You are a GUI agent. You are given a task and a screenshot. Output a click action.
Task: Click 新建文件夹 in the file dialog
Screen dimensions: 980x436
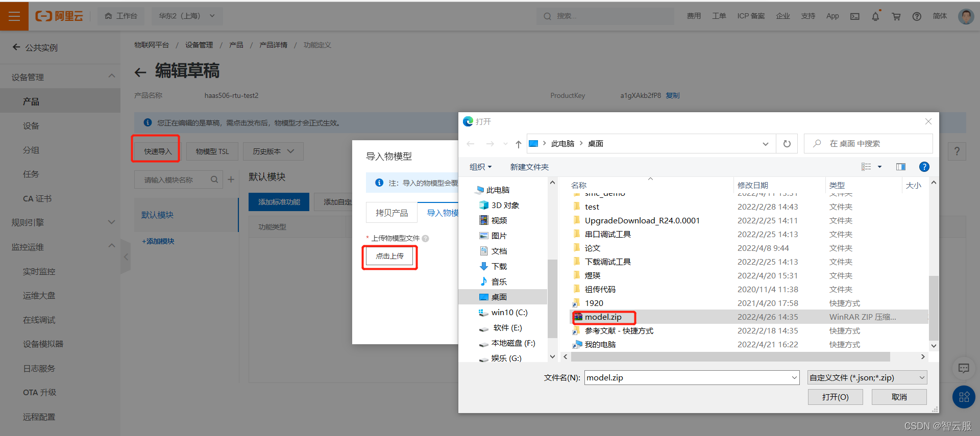point(529,167)
